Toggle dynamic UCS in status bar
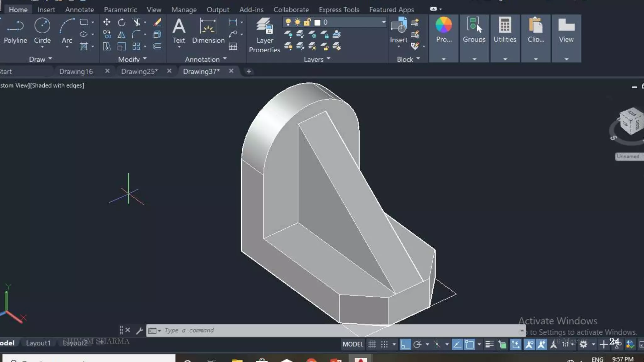Image resolution: width=644 pixels, height=362 pixels. 516,344
